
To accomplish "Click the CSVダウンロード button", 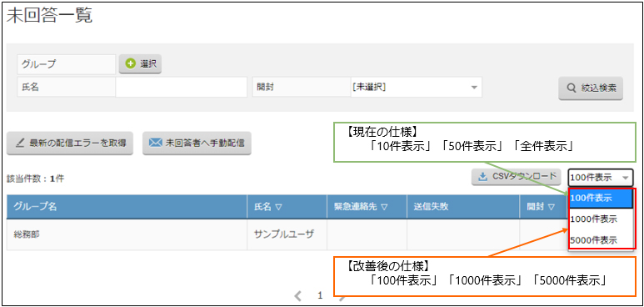I will point(516,178).
